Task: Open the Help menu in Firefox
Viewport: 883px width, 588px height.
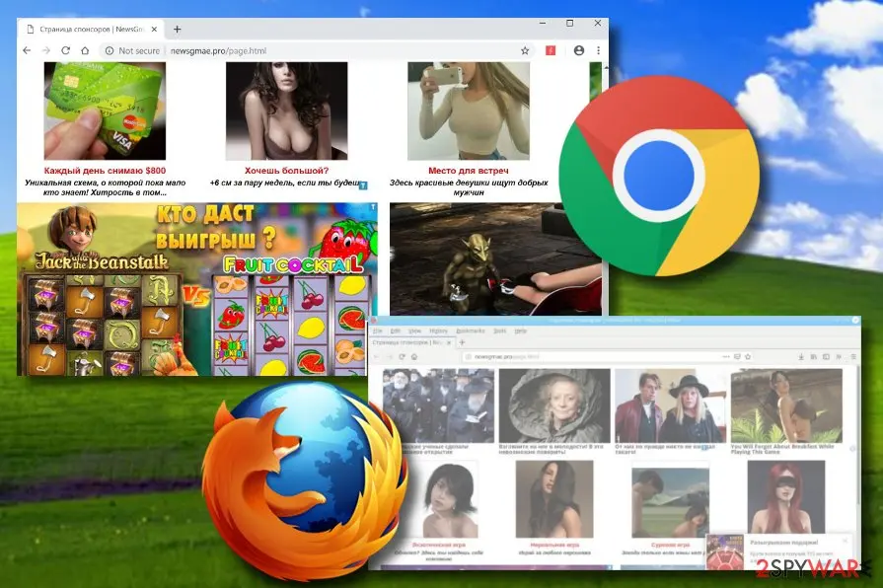Action: [x=520, y=331]
